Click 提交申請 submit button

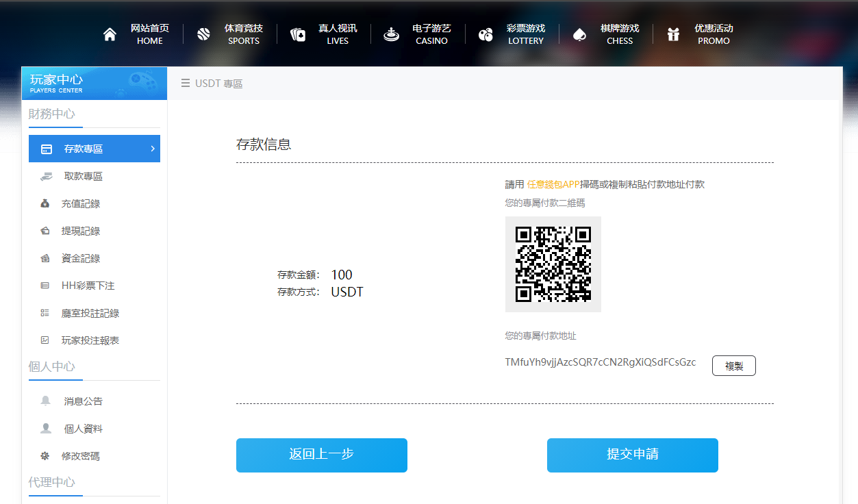[x=633, y=455]
